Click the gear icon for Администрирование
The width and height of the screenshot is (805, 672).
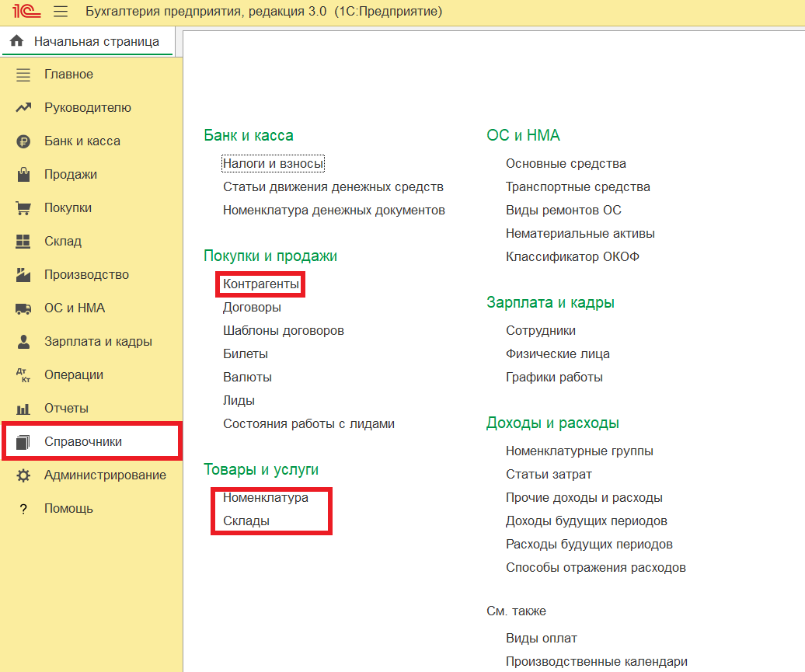click(x=23, y=475)
